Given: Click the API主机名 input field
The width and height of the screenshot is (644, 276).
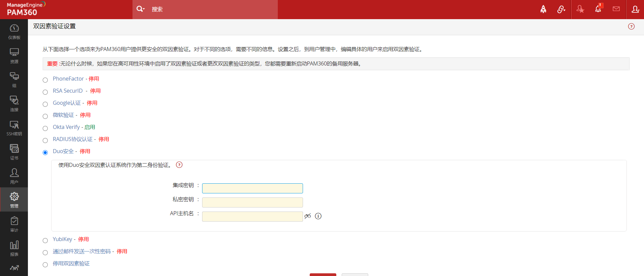Looking at the screenshot, I should coord(253,217).
